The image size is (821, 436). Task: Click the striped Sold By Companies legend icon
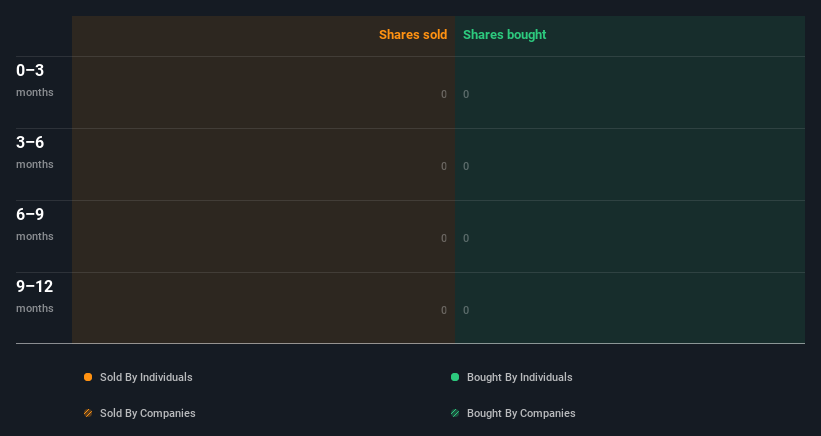pyautogui.click(x=88, y=413)
